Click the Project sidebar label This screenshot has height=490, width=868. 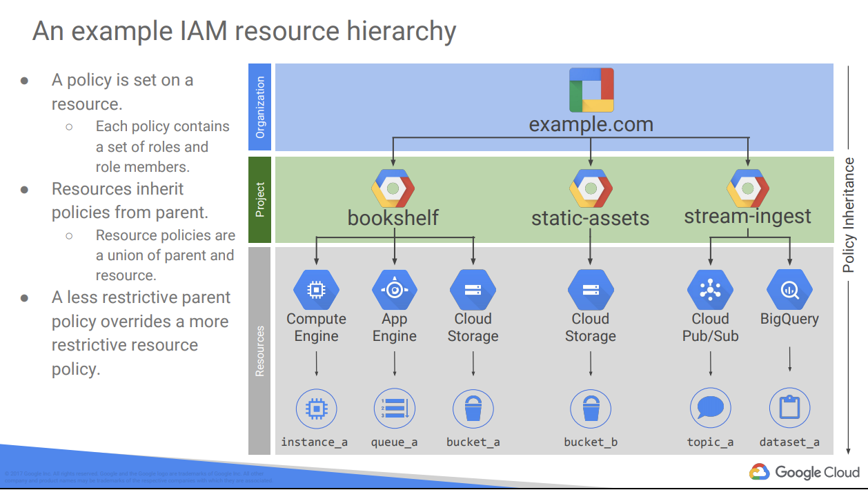pos(260,199)
